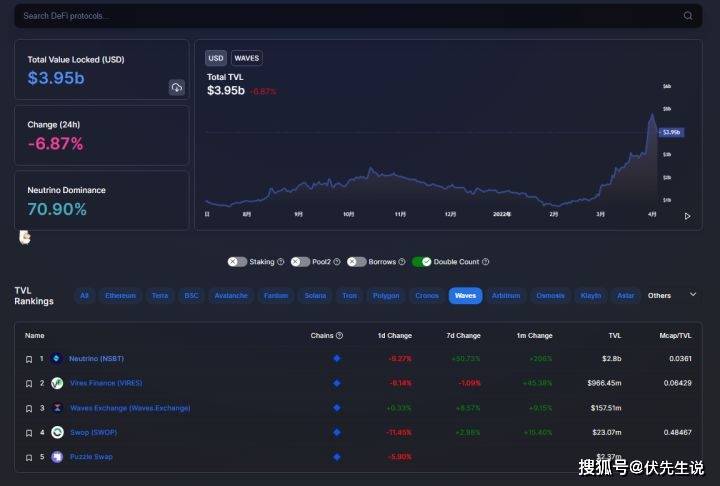Click the Vires Finance logo
720x486 pixels.
coord(57,383)
